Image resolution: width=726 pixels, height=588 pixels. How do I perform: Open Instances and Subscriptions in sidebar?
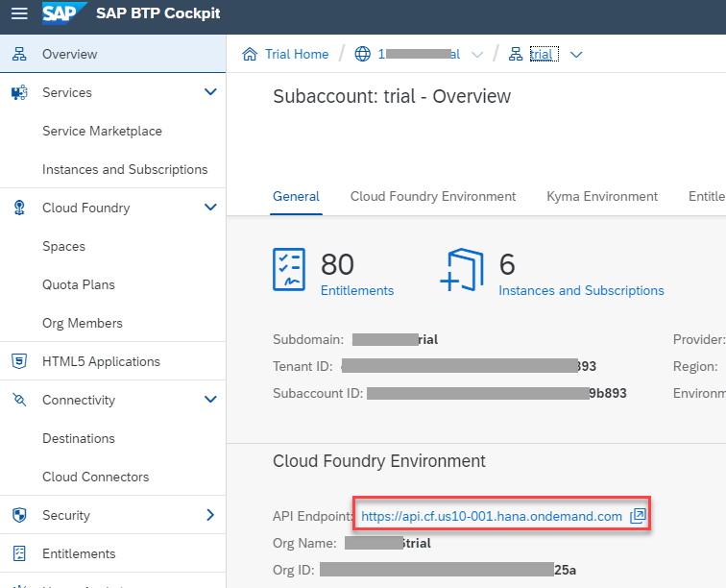click(125, 170)
